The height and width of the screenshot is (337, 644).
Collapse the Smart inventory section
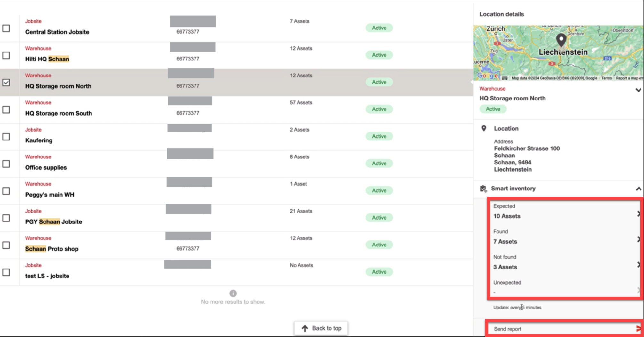638,189
